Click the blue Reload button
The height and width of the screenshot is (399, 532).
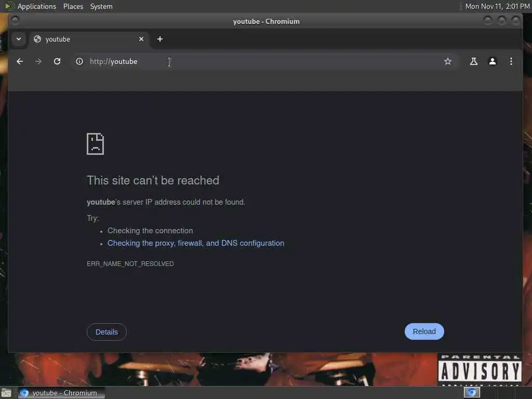coord(424,331)
